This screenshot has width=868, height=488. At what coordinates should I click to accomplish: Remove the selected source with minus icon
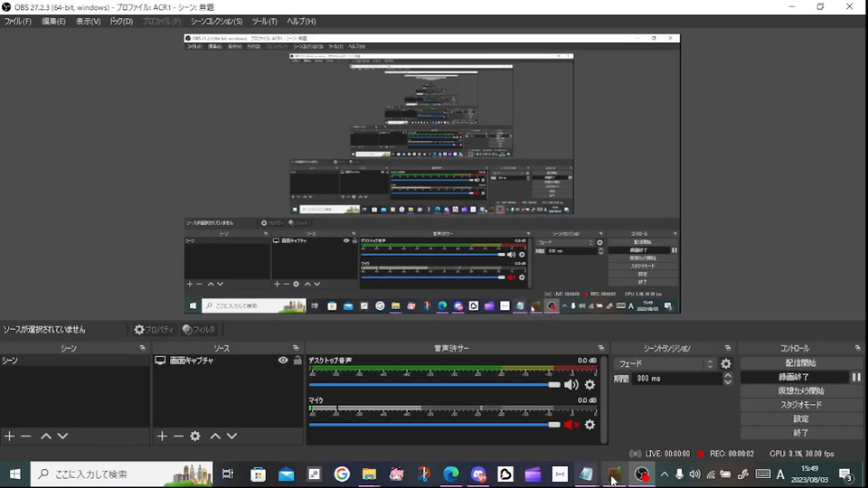point(178,436)
